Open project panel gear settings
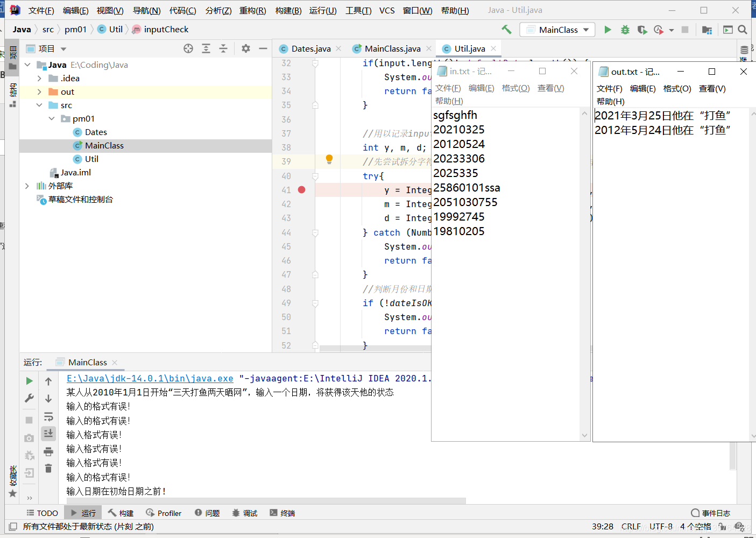 [x=246, y=48]
